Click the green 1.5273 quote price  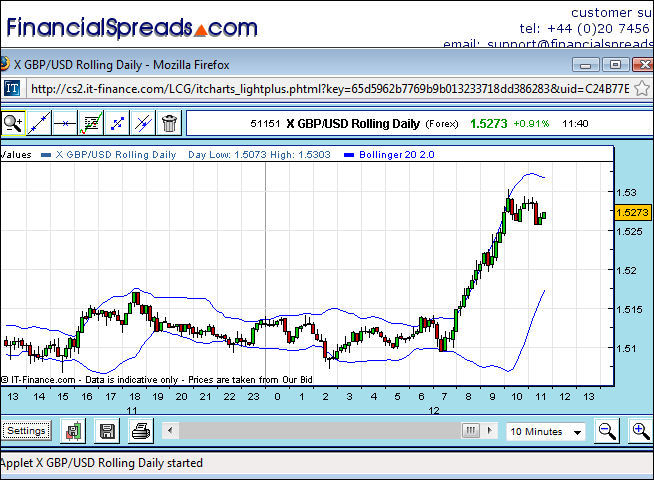[x=488, y=123]
